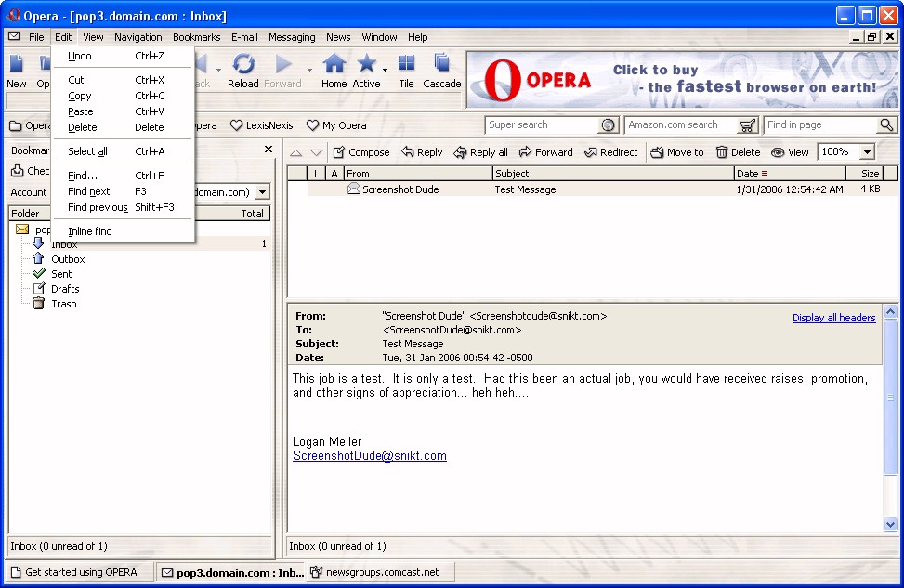Switch to the newsgroups.comcast.net tab
Viewport: 904px width, 588px height.
381,572
